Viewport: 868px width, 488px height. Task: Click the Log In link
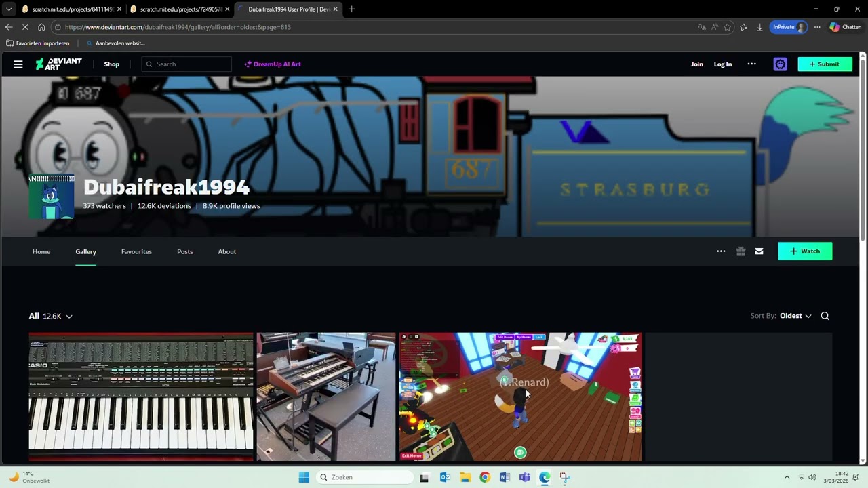click(x=723, y=64)
